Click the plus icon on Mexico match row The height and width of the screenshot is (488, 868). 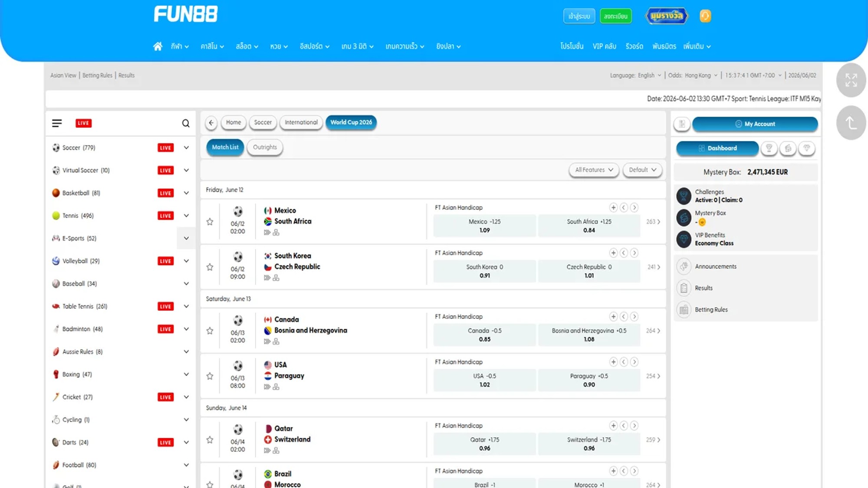(613, 208)
